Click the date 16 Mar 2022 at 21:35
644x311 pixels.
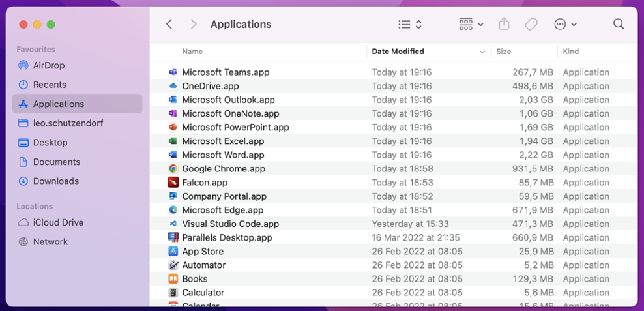(x=416, y=237)
